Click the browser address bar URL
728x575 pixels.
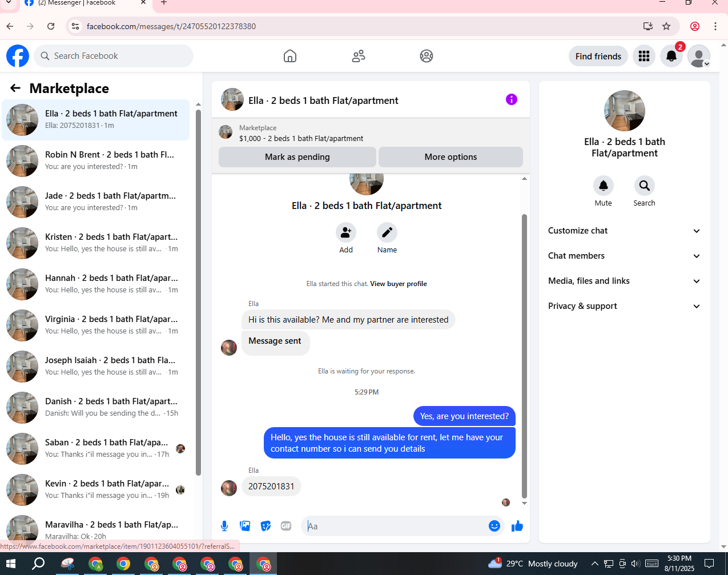(171, 26)
